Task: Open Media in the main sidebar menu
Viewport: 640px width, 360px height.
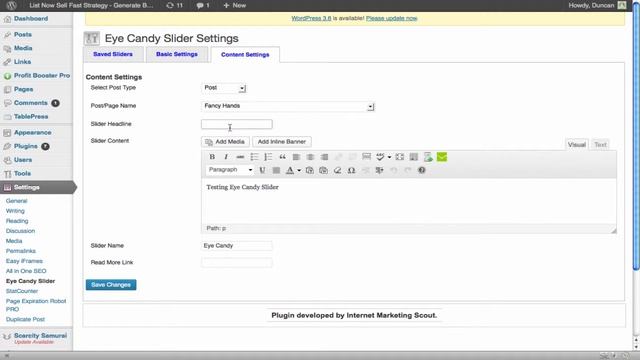Action: (x=23, y=48)
